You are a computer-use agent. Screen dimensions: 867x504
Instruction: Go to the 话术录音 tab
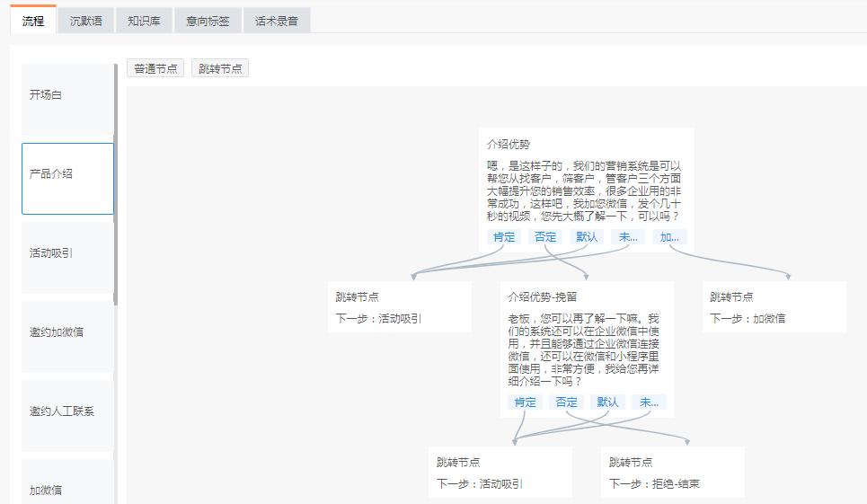click(x=276, y=21)
